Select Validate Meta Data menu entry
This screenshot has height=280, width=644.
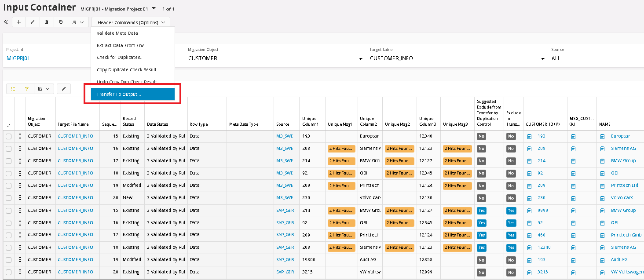coord(117,33)
